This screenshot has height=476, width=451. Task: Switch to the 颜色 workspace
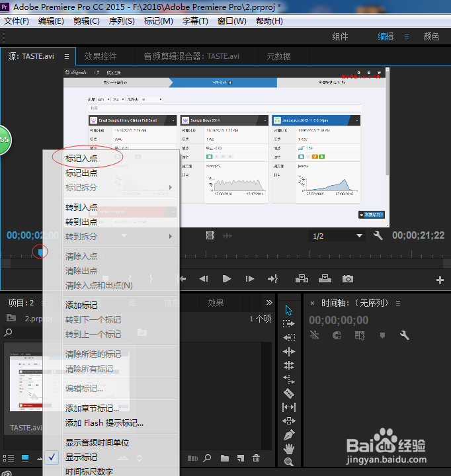[431, 37]
